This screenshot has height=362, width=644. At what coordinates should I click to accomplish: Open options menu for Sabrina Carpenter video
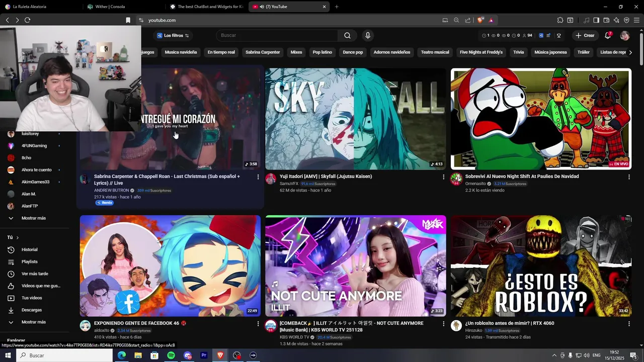[x=258, y=177]
